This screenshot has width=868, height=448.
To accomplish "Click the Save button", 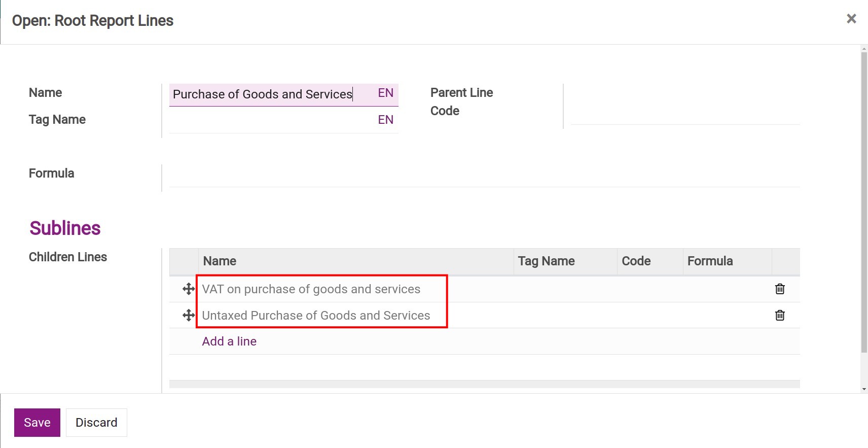I will [37, 422].
